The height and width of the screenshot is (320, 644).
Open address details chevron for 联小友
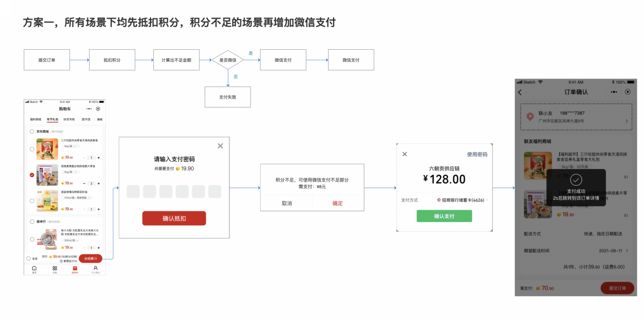626,121
